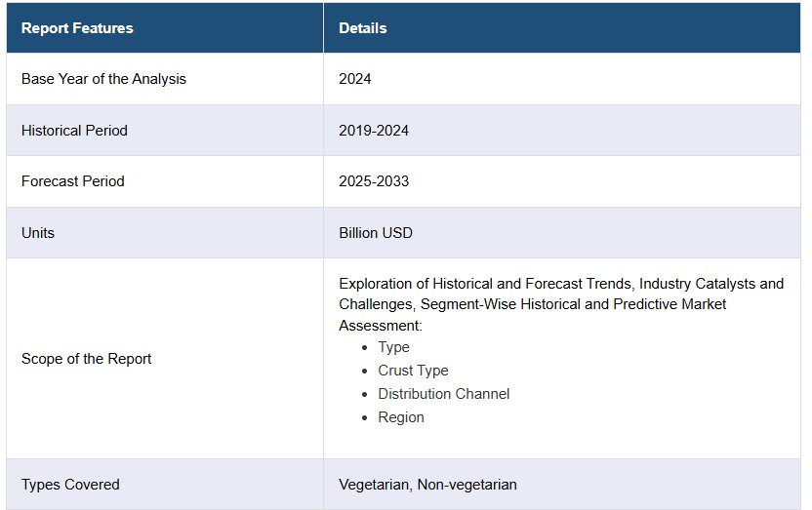Select the Scope of the Report label
The width and height of the screenshot is (812, 510).
[86, 359]
